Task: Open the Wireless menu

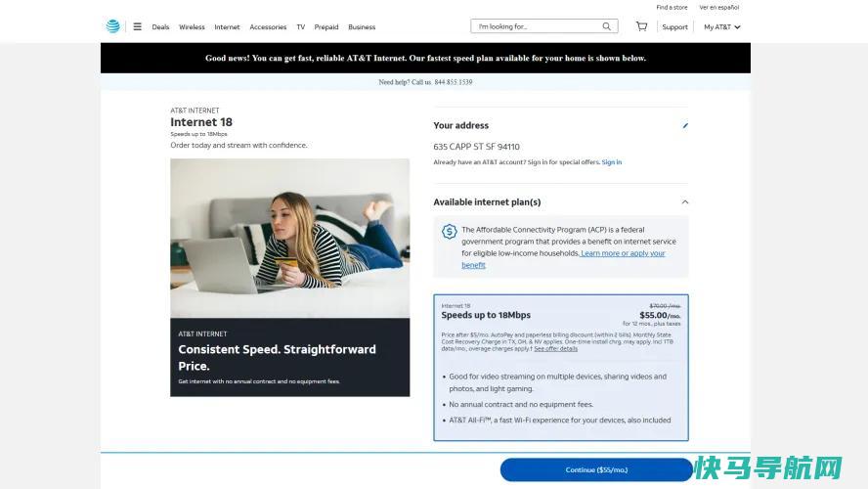Action: [192, 26]
